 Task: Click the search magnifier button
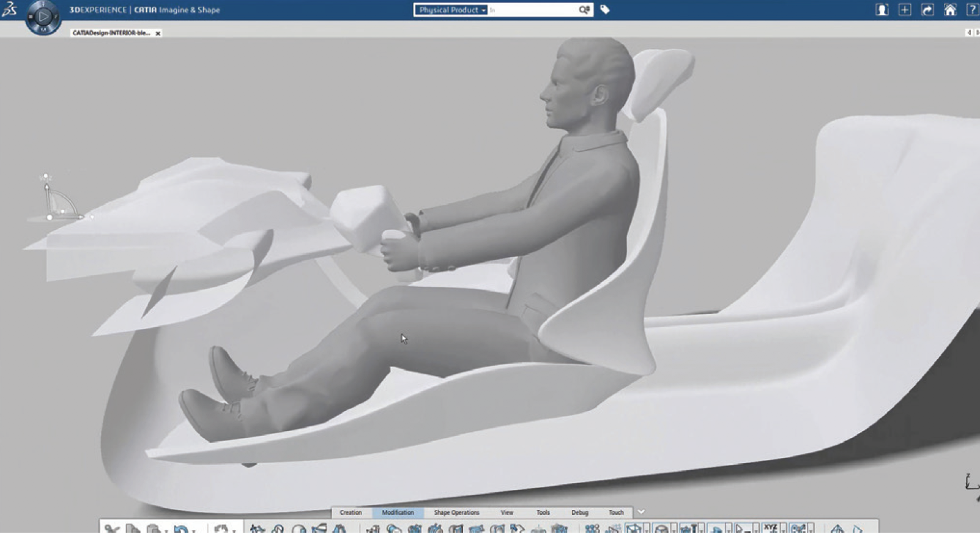(584, 10)
